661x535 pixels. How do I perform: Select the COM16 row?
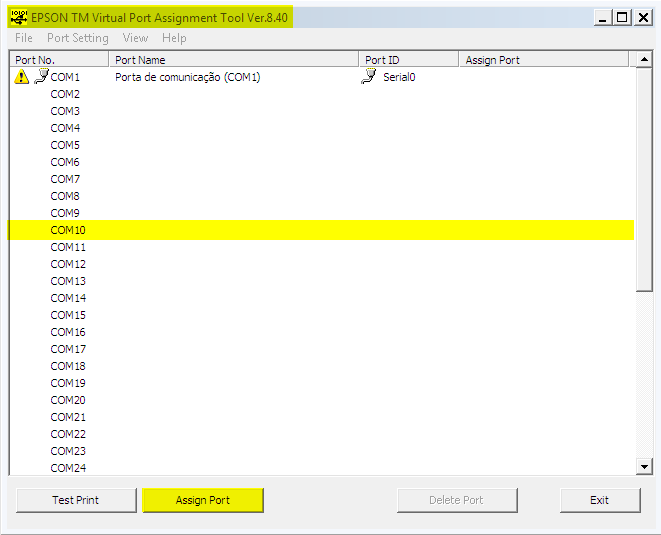tap(322, 332)
